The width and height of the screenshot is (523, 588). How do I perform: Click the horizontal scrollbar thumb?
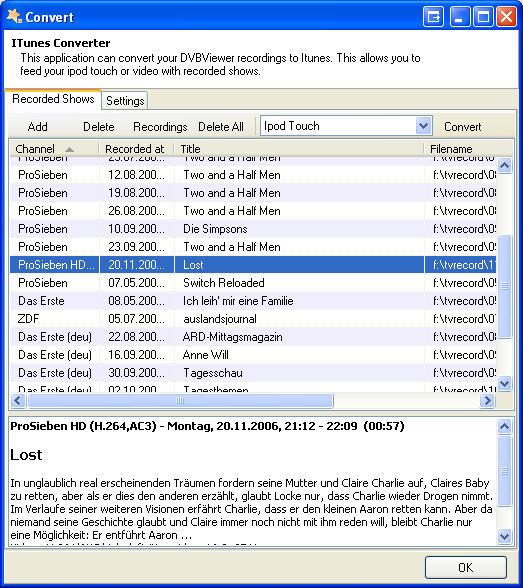tap(180, 400)
